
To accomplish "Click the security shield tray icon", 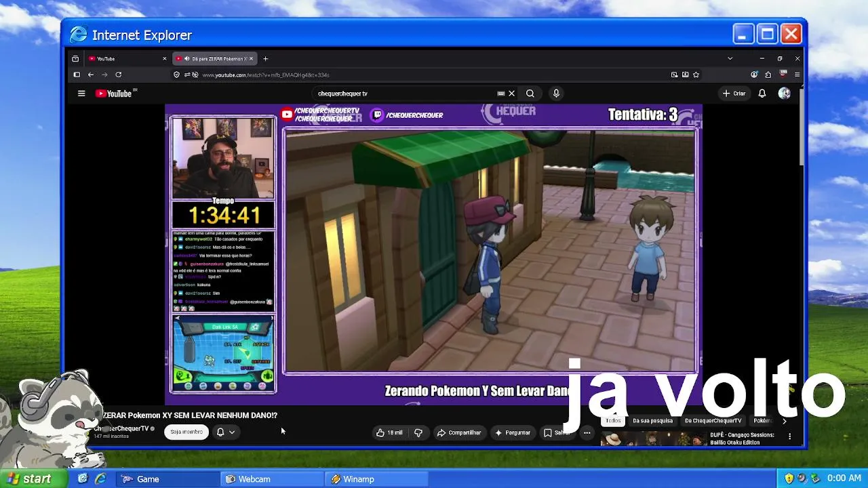I will pyautogui.click(x=789, y=479).
